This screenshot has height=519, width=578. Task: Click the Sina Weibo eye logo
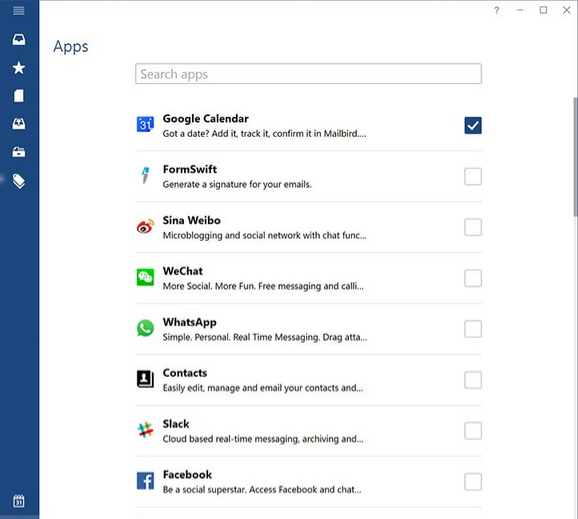coord(145,226)
